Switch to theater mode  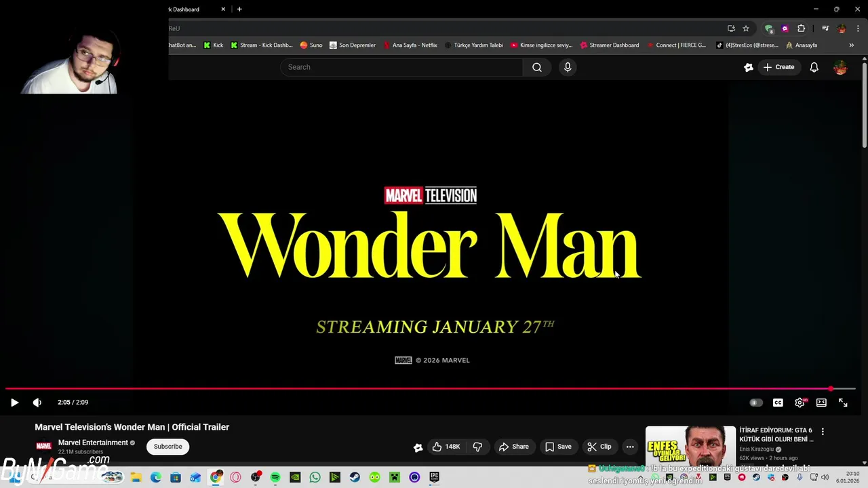(821, 403)
